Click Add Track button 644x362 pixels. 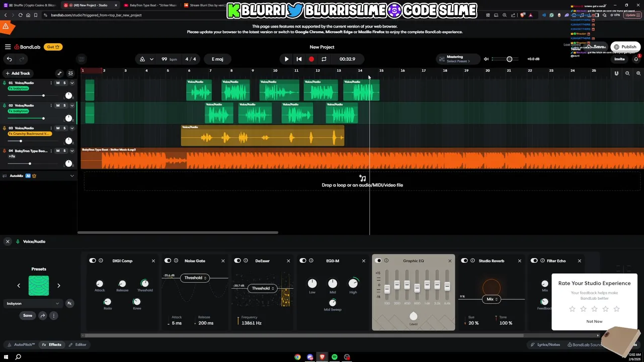tap(18, 73)
